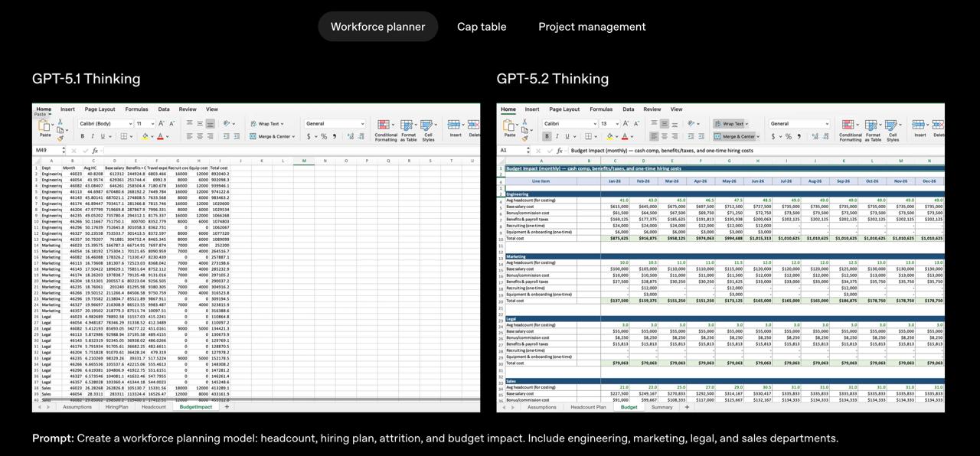Click Cell Styles icon in GPT-5.2 spreadsheet
This screenshot has height=456, width=980.
tap(893, 125)
